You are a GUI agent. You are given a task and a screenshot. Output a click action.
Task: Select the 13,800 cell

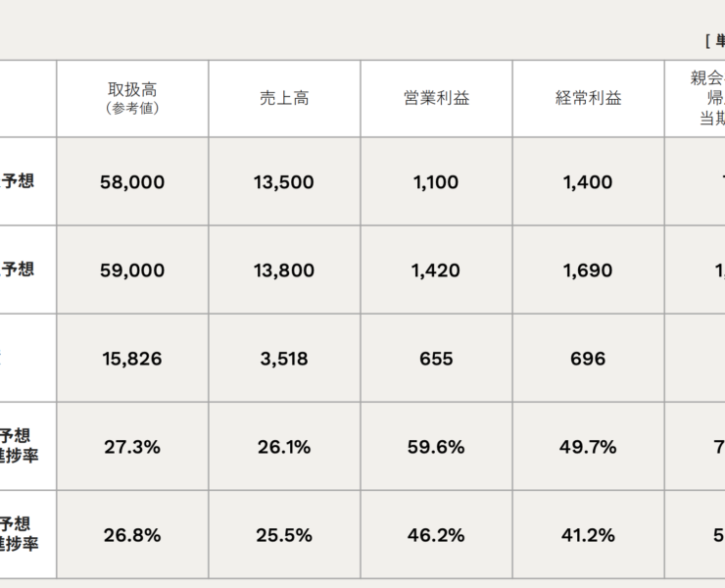tap(284, 270)
